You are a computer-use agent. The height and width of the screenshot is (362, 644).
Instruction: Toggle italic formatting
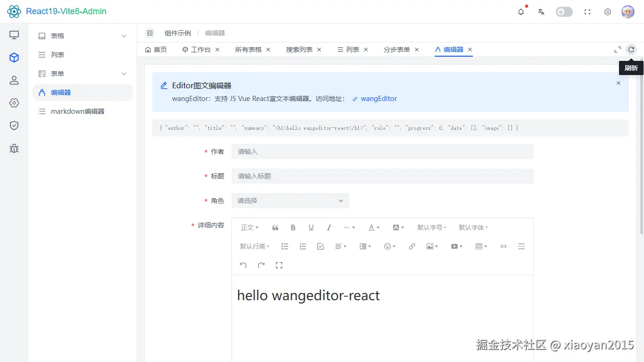(x=329, y=227)
